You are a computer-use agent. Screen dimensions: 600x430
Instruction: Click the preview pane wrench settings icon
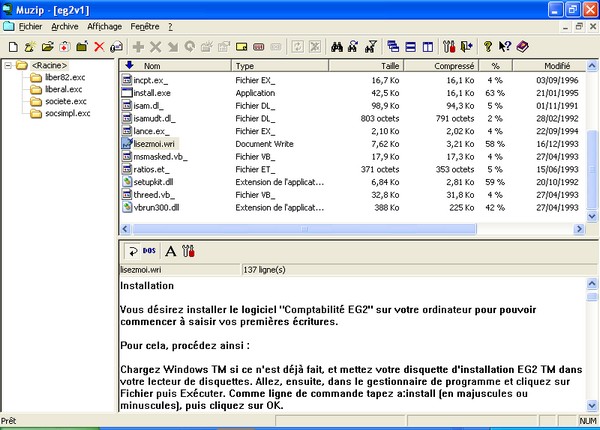point(188,251)
